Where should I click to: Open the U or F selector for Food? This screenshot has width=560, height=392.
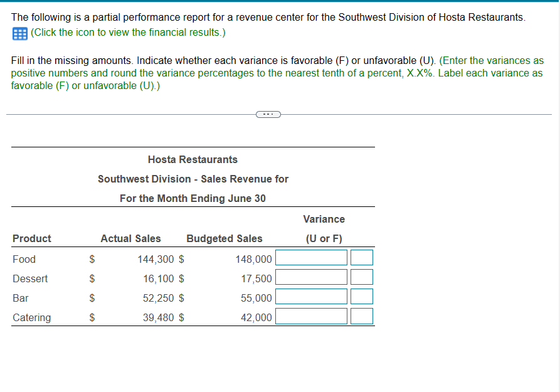tap(362, 257)
